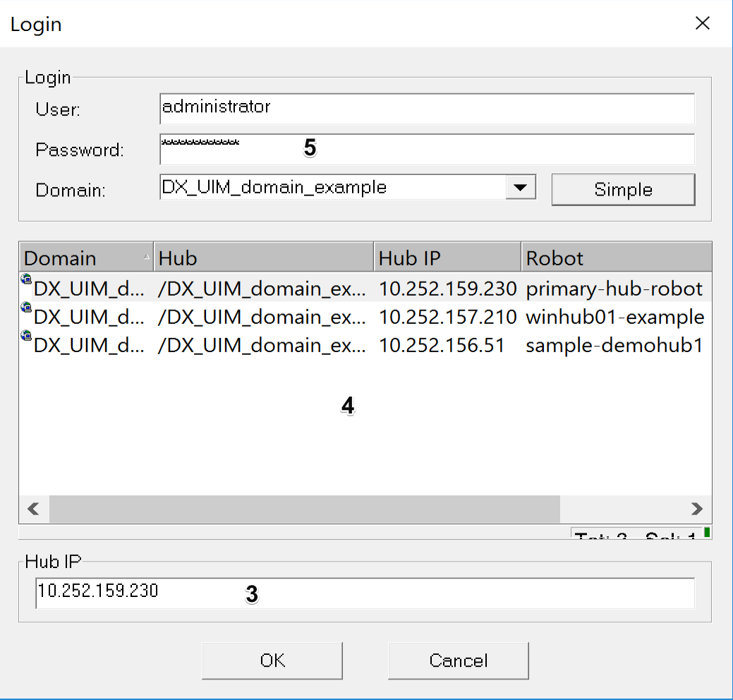733x700 pixels.
Task: Select the primary-hub-robot entry
Action: click(x=614, y=289)
